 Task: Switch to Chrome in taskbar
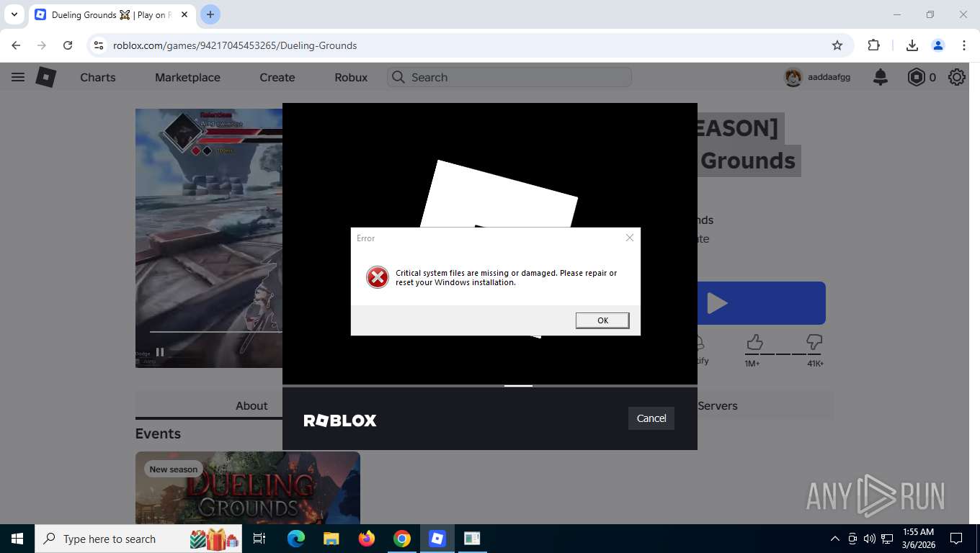coord(402,539)
